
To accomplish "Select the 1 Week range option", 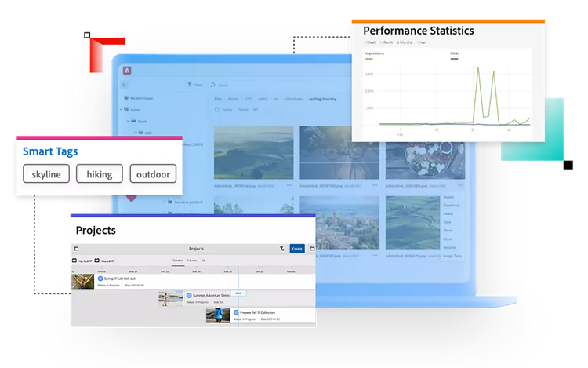I will (x=368, y=42).
